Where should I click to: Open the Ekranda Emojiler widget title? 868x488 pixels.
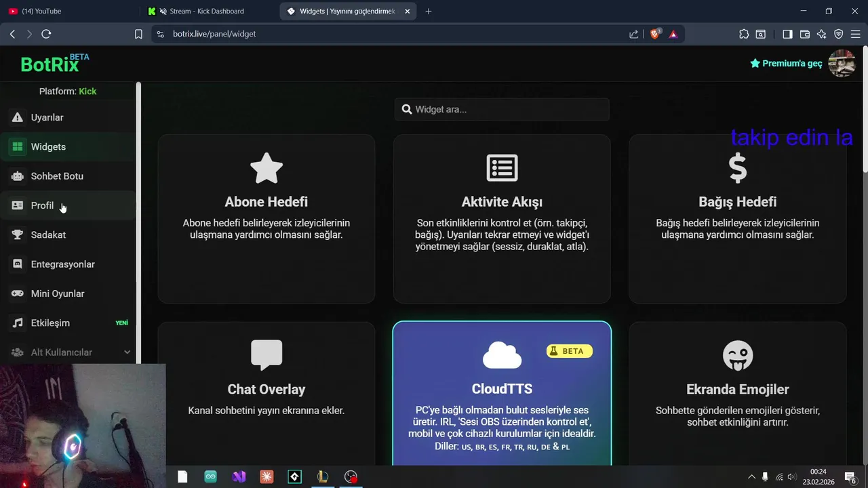(x=738, y=389)
